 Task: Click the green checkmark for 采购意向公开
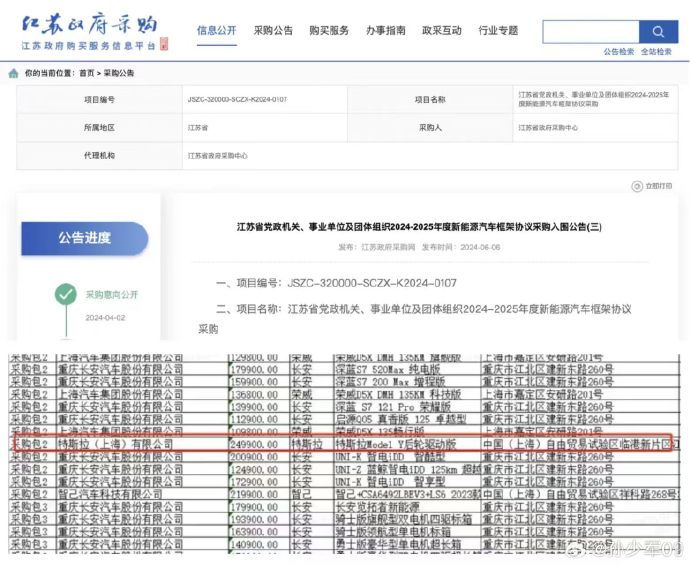tap(66, 294)
